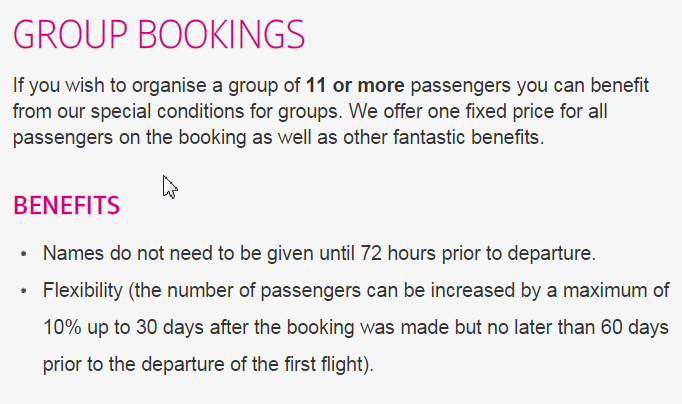
Task: Click the "10%" figure in the flexibility bullet
Action: coord(62,327)
